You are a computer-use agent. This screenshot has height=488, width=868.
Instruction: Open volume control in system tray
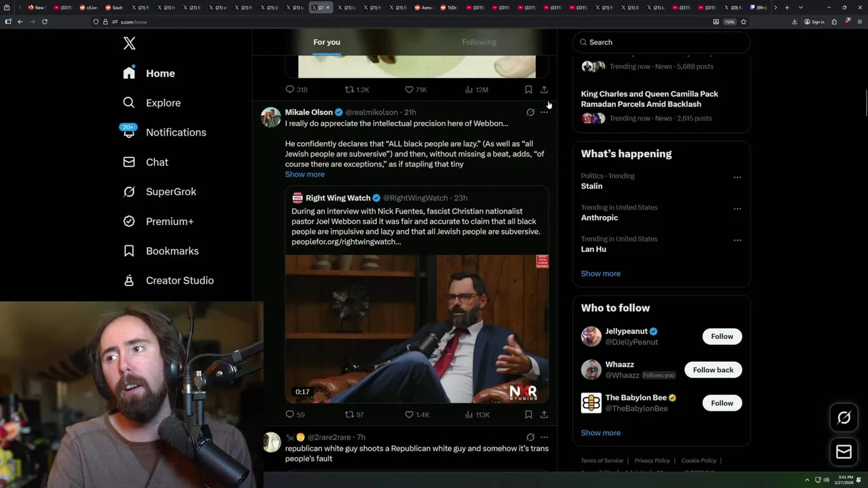(x=826, y=480)
